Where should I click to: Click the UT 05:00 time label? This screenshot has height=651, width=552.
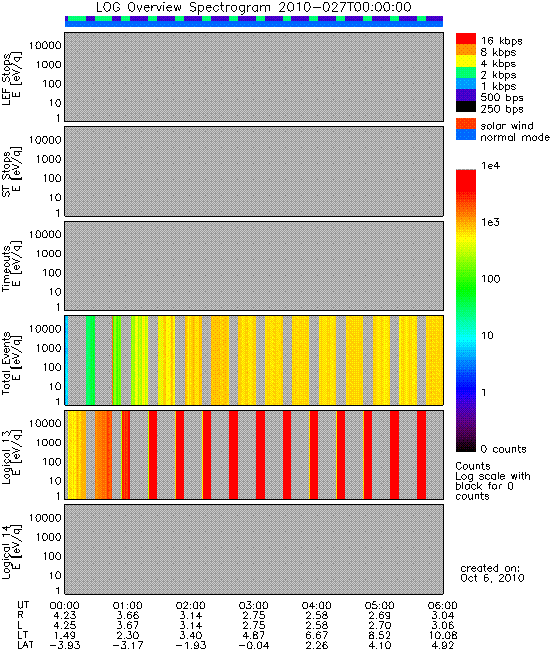click(380, 606)
